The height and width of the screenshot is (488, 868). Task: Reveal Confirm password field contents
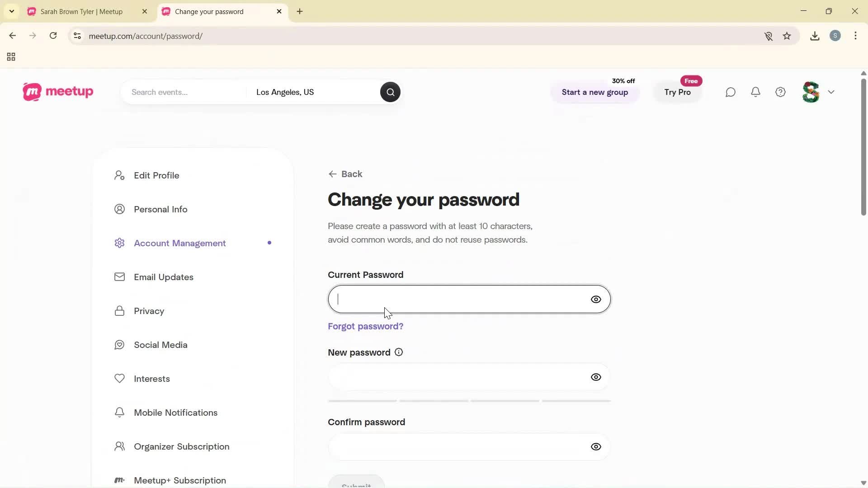(x=596, y=446)
